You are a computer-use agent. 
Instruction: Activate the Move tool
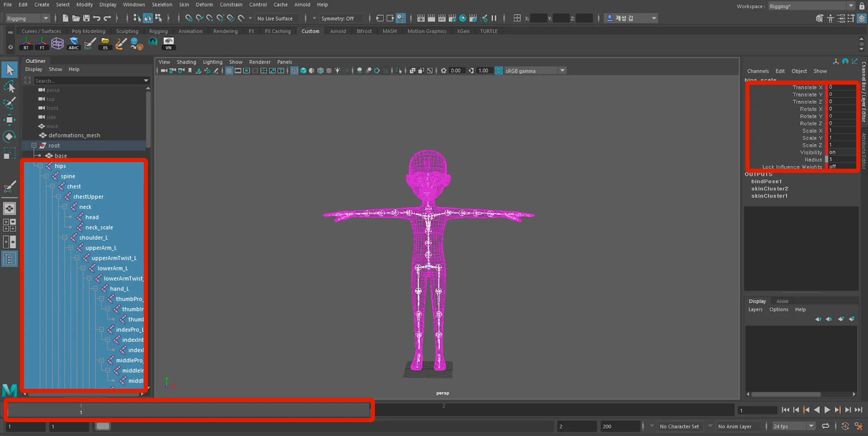(x=10, y=120)
